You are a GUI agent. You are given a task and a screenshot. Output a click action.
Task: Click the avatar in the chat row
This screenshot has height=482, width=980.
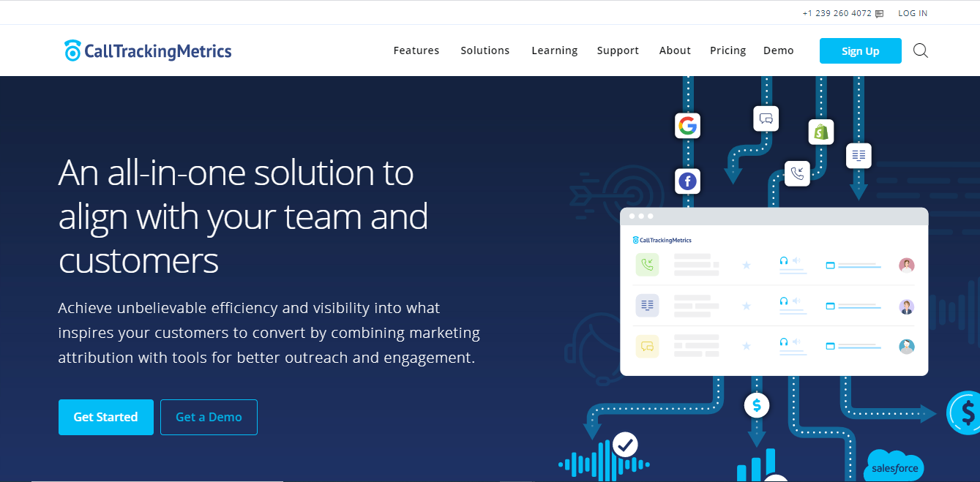pyautogui.click(x=907, y=347)
